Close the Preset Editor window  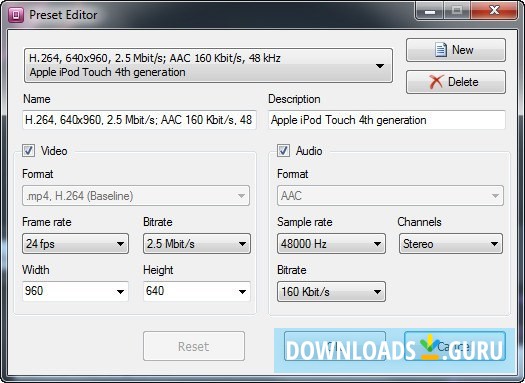494,10
